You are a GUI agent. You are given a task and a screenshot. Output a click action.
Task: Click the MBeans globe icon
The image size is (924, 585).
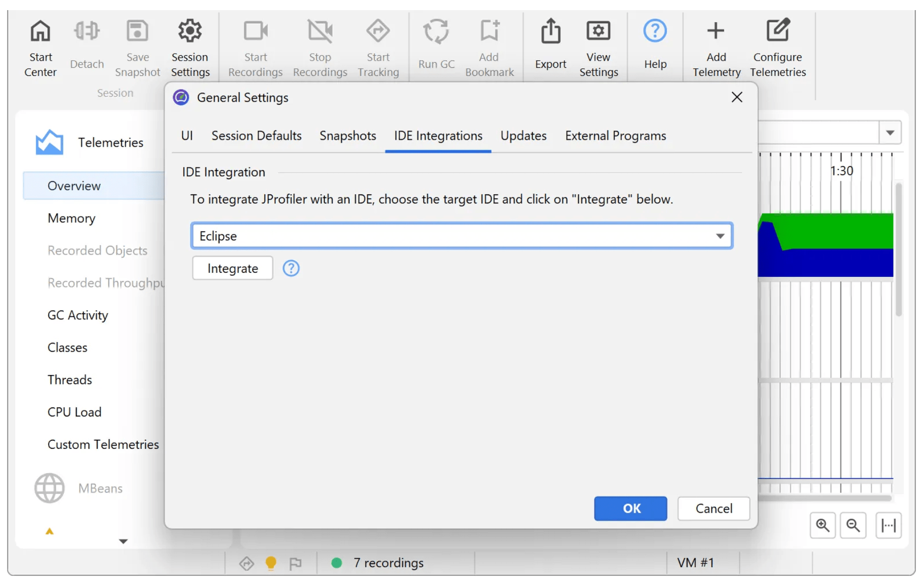pyautogui.click(x=50, y=488)
